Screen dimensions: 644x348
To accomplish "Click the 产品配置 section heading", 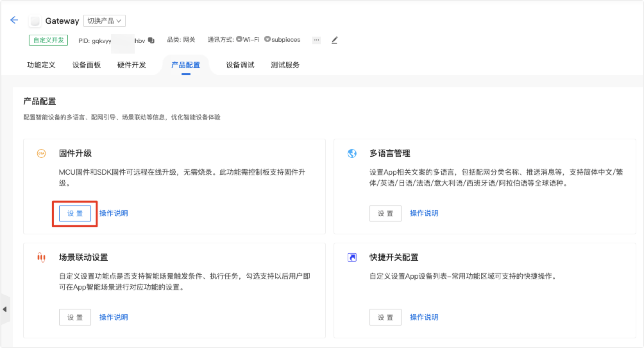I will (40, 101).
